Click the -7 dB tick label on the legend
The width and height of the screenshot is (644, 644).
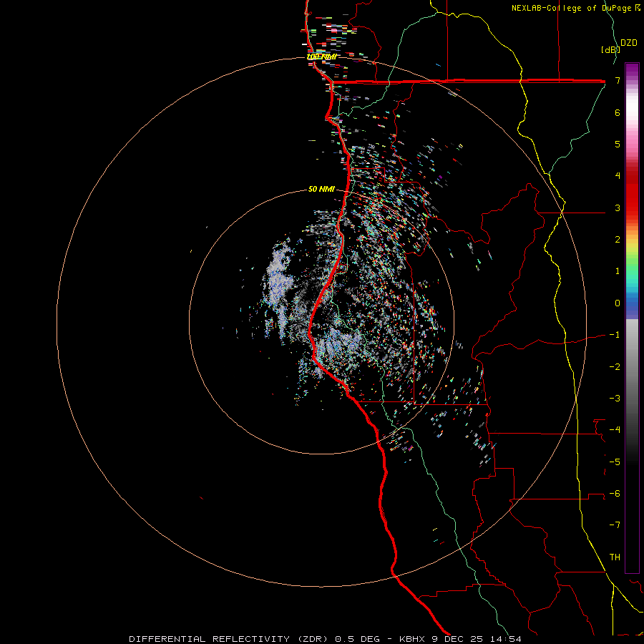615,525
